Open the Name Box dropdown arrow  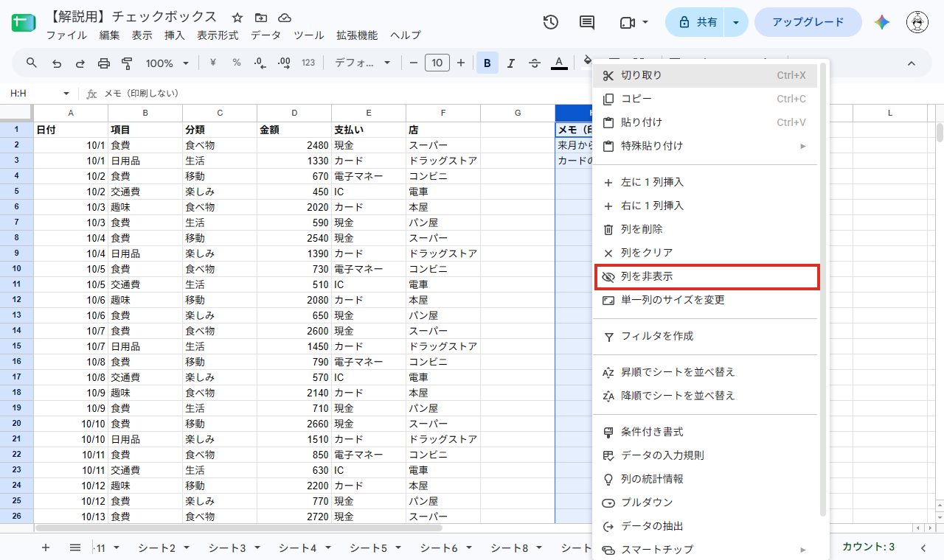pos(66,94)
